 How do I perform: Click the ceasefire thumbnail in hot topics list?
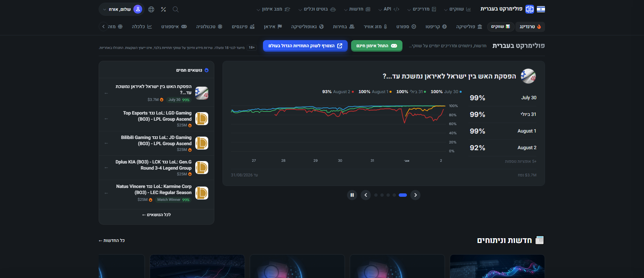(202, 93)
